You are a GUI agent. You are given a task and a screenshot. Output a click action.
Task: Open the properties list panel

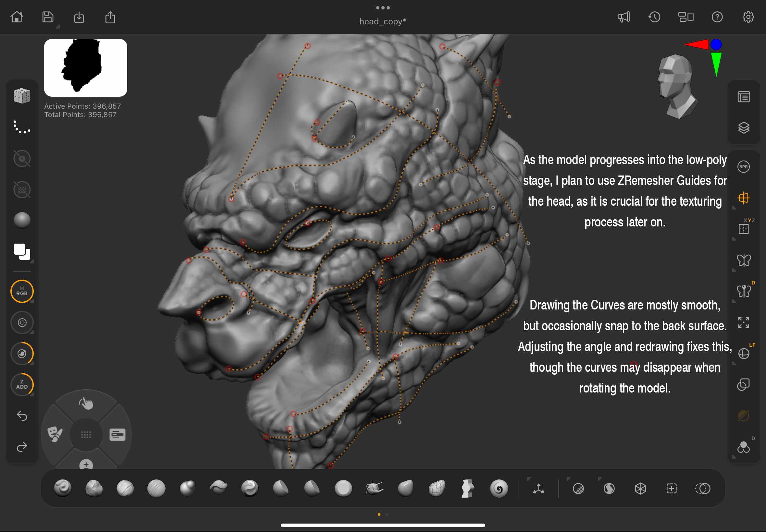(x=743, y=97)
